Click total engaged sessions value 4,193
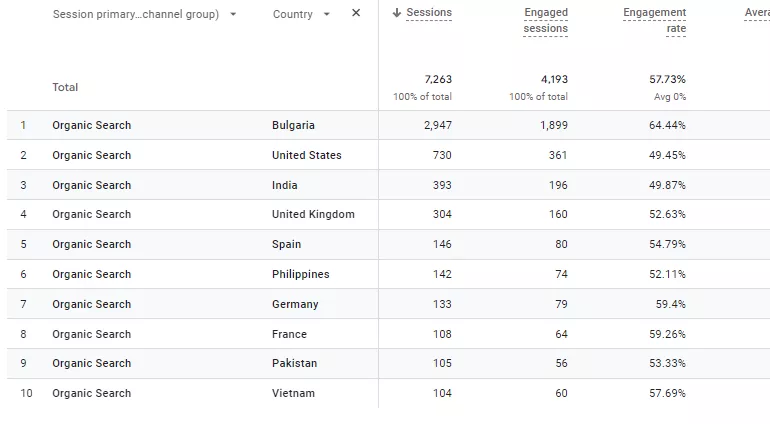This screenshot has width=770, height=424. (x=554, y=79)
